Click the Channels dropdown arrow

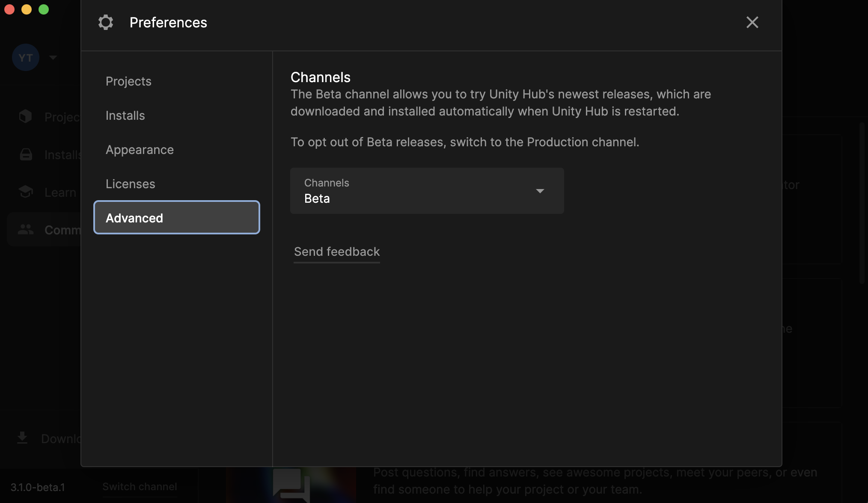(540, 191)
